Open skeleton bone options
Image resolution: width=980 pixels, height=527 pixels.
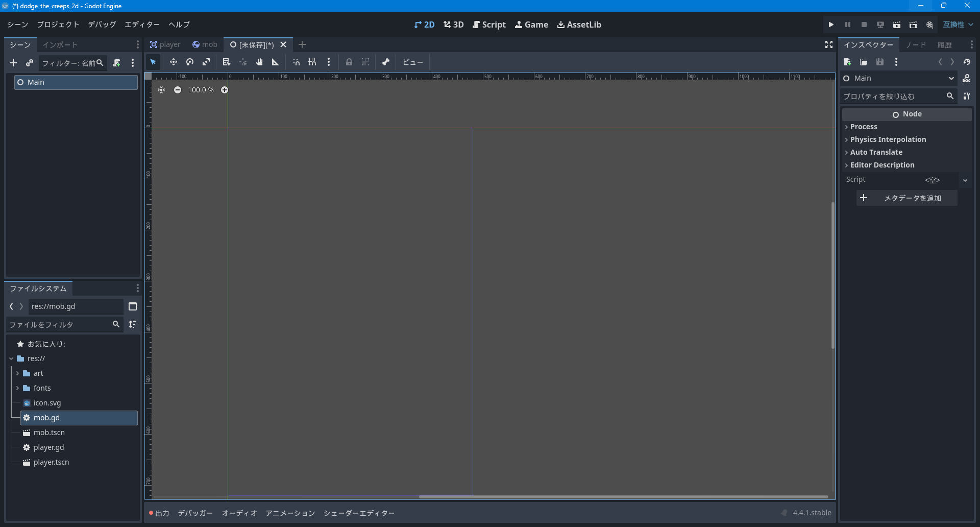[x=386, y=62]
